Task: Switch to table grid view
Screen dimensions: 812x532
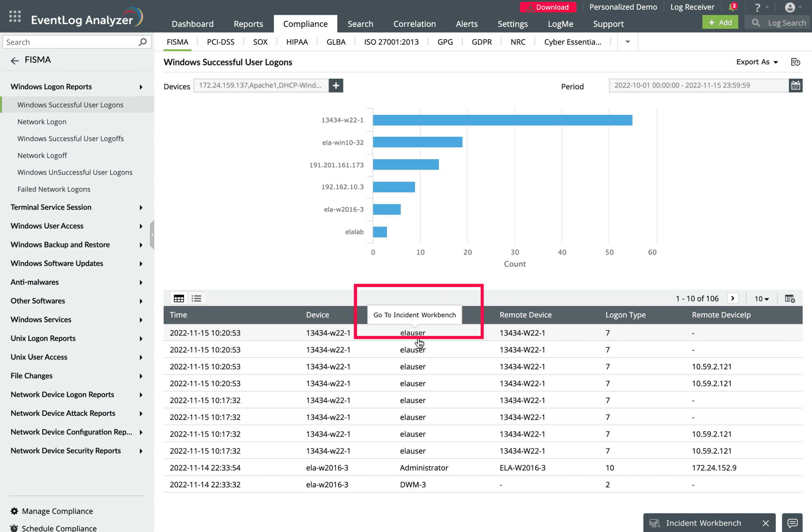Action: click(x=179, y=299)
